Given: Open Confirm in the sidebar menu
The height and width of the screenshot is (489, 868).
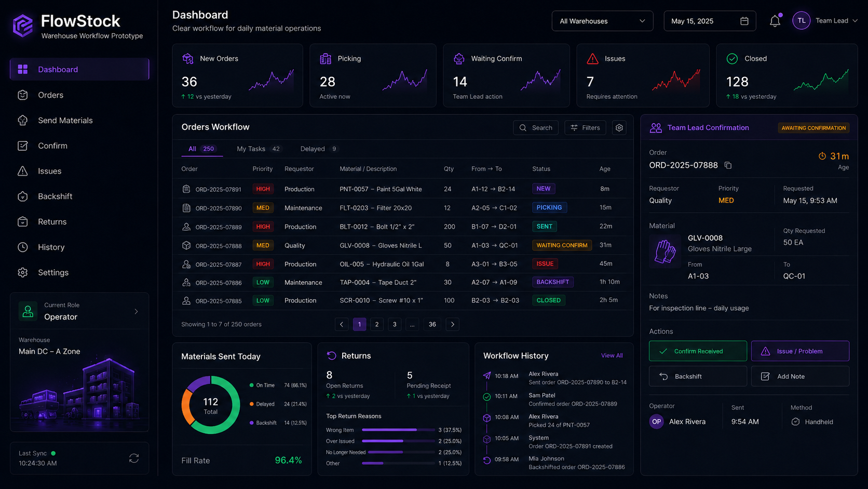Looking at the screenshot, I should (79, 146).
